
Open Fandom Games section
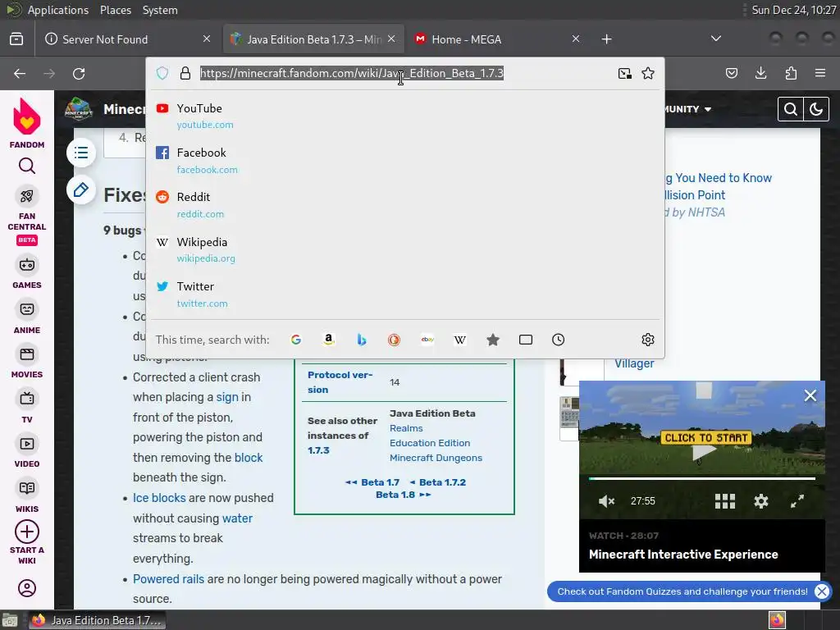(x=27, y=272)
